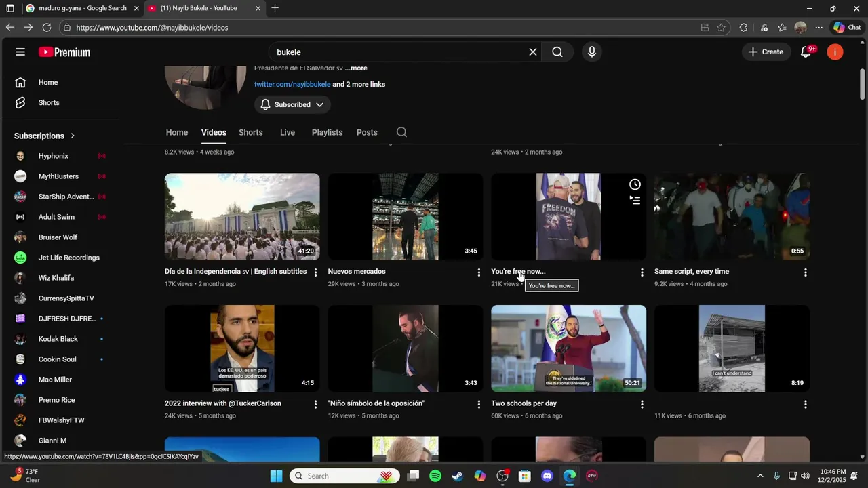The height and width of the screenshot is (488, 868).
Task: Go back in browser history
Action: (9, 27)
